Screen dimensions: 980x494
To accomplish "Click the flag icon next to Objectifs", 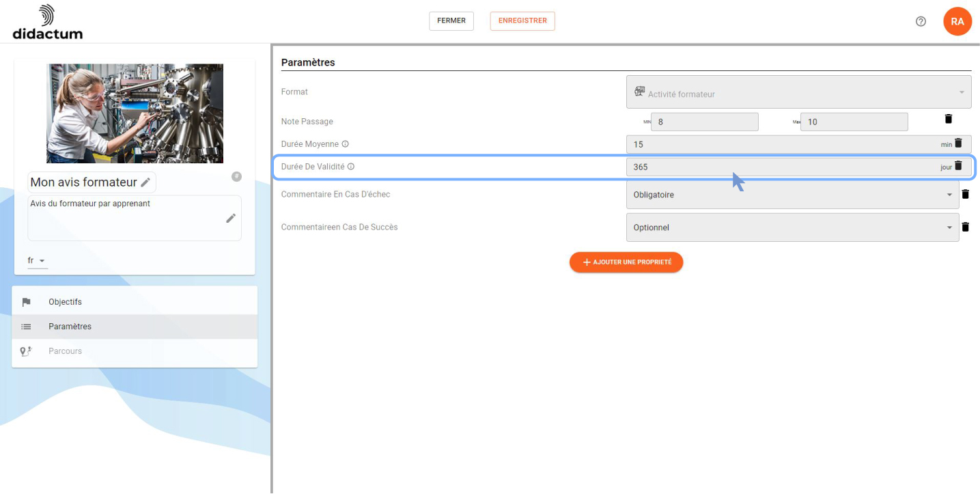I will pos(27,302).
